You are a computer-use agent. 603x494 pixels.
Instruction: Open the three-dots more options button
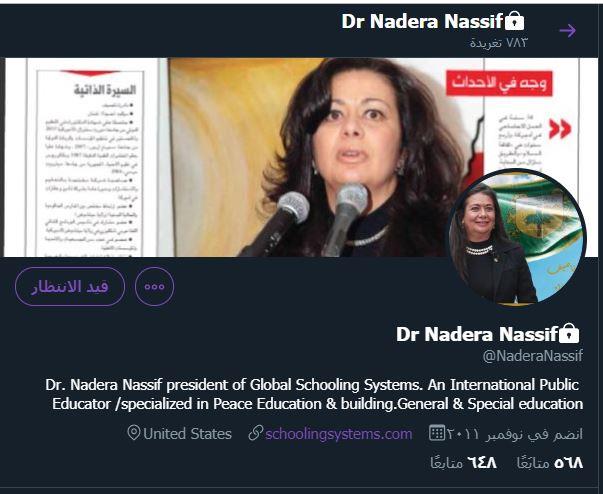coord(155,286)
